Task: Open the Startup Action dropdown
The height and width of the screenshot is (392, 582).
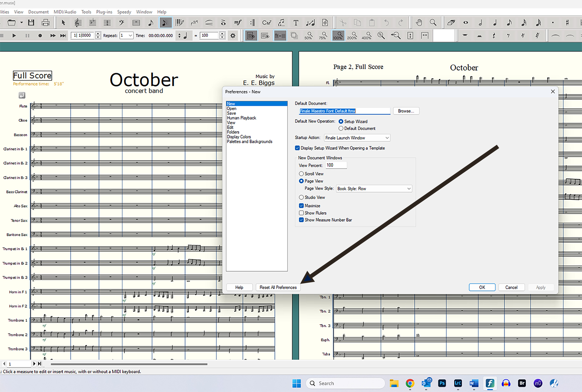Action: (x=357, y=138)
